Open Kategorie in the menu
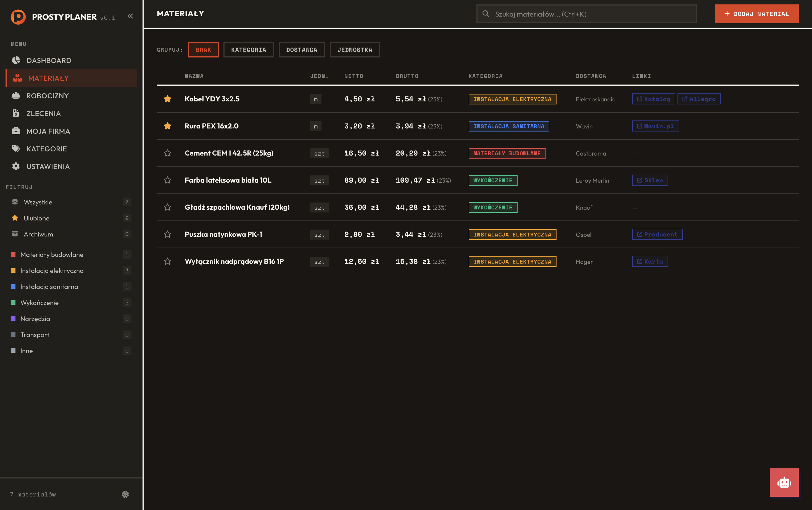 coord(46,149)
